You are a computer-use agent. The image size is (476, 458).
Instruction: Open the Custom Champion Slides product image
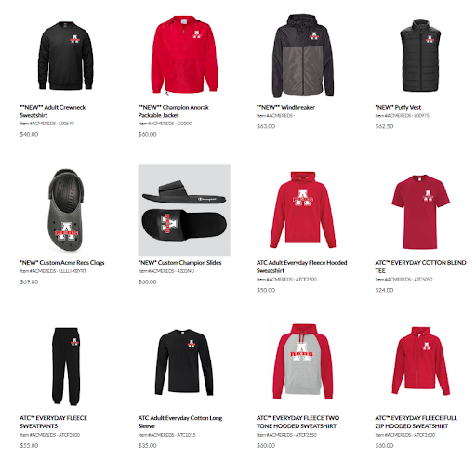[184, 211]
